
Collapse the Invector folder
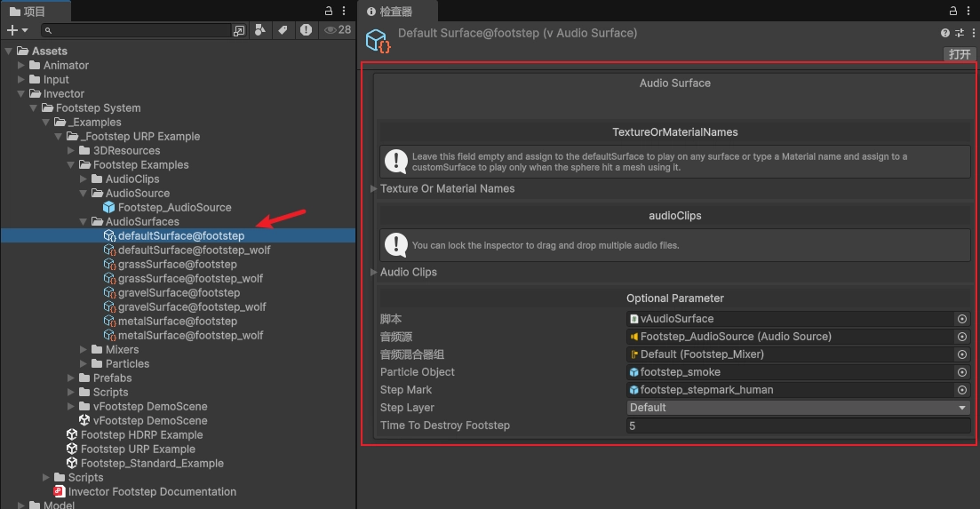(21, 93)
